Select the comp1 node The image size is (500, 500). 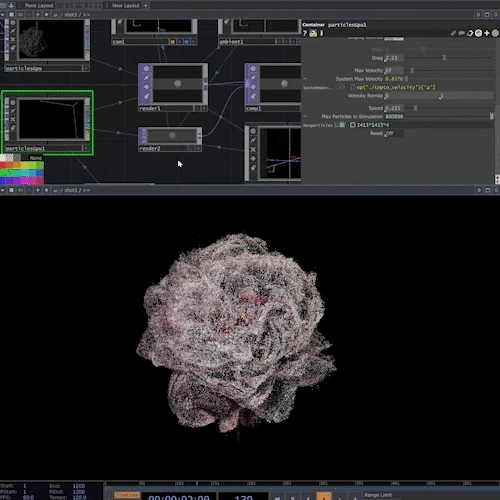(273, 87)
